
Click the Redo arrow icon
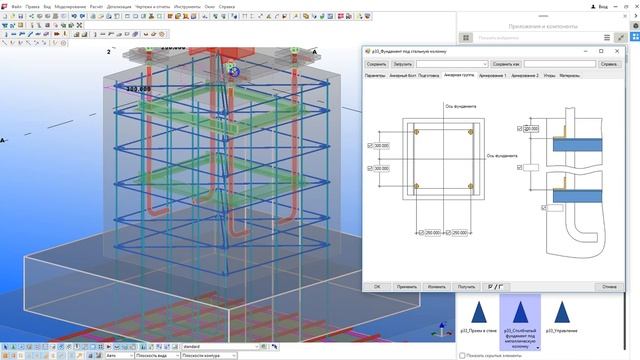click(82, 16)
